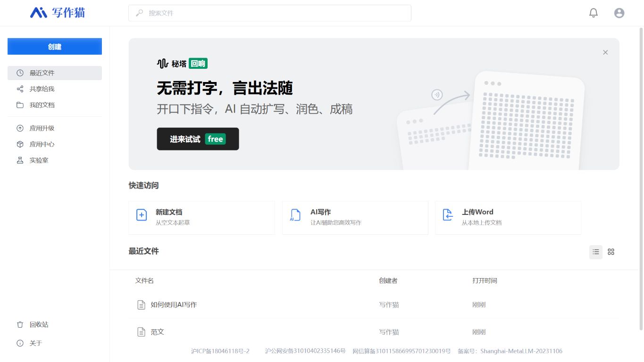The width and height of the screenshot is (644, 362).
Task: Click the AI写作 document icon
Action: (295, 215)
